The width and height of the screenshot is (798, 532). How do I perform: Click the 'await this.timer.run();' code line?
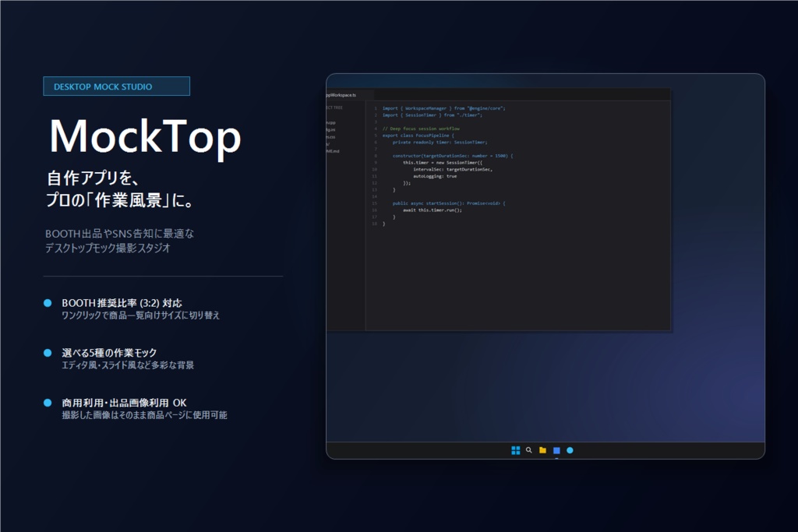(x=433, y=210)
